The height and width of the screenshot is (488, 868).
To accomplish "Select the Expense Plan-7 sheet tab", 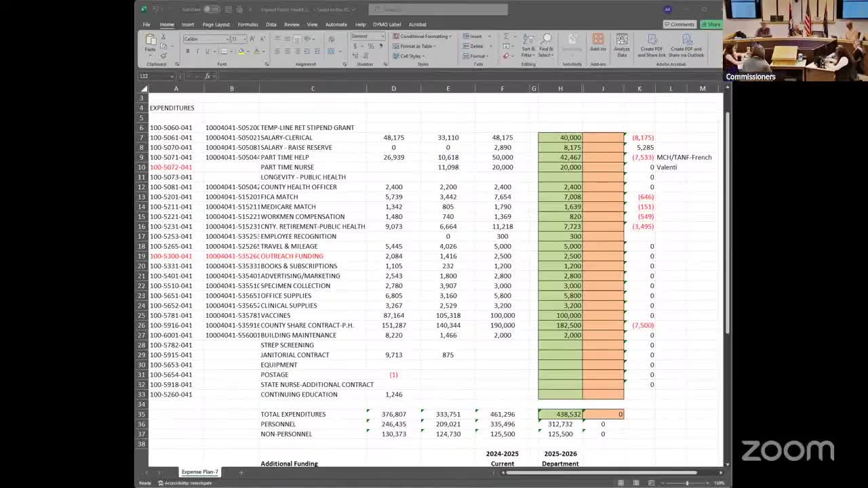I will coord(200,472).
